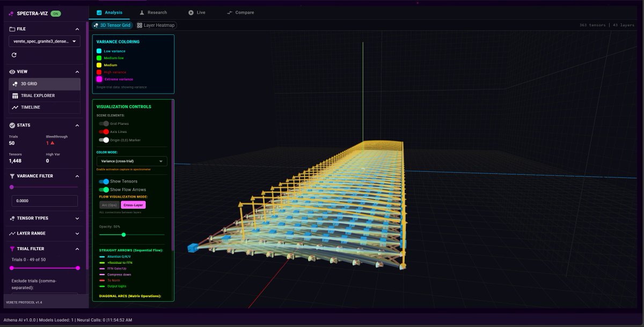This screenshot has width=644, height=327.
Task: Collapse the STATS section chevron
Action: tap(77, 125)
